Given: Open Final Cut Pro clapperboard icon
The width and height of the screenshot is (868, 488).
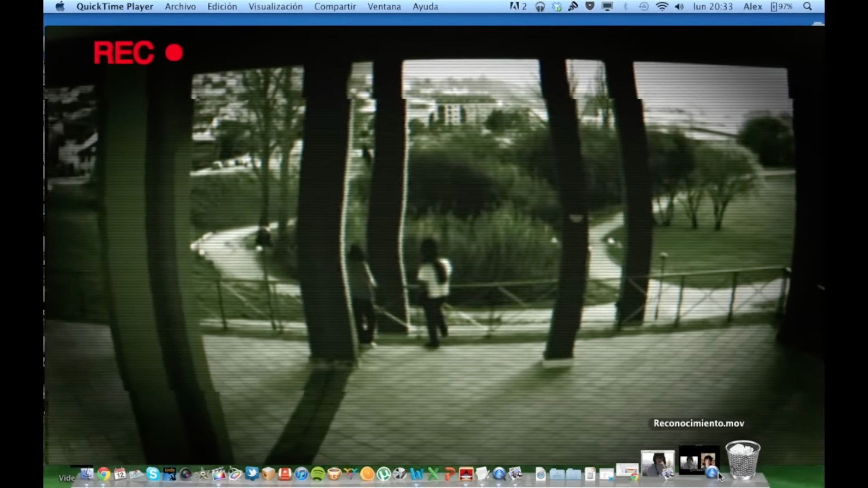Looking at the screenshot, I should 219,474.
